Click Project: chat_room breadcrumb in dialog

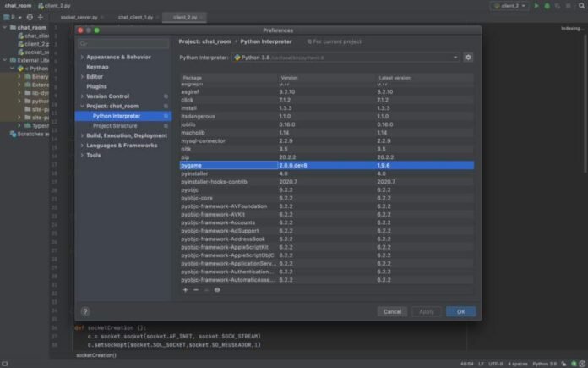click(x=204, y=41)
